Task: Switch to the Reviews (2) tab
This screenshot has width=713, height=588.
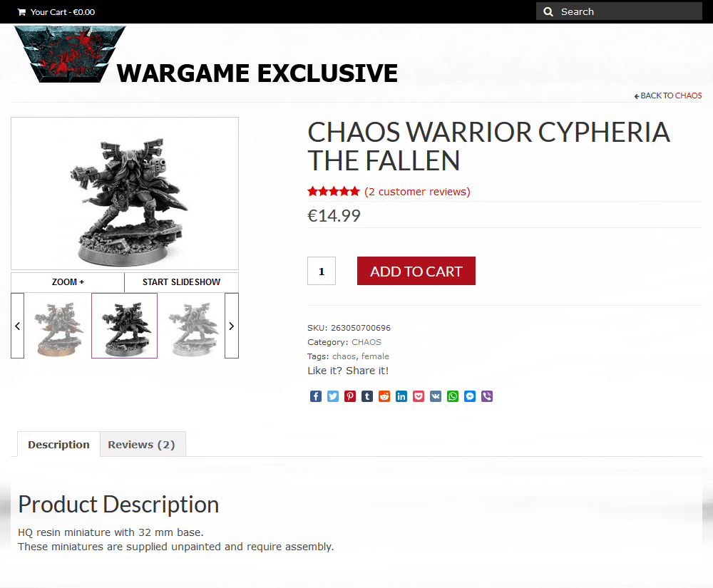Action: 141,445
